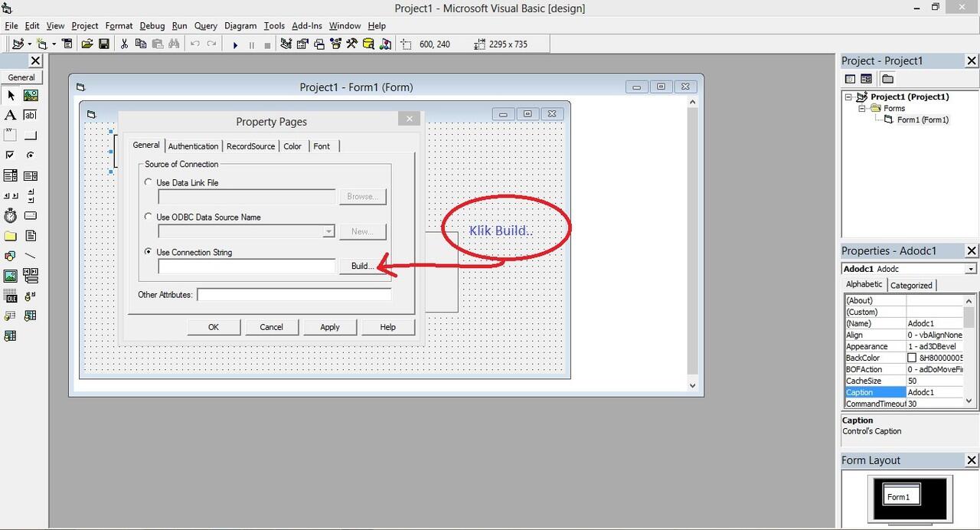
Task: Click the Save Project toolbar icon
Action: (104, 44)
